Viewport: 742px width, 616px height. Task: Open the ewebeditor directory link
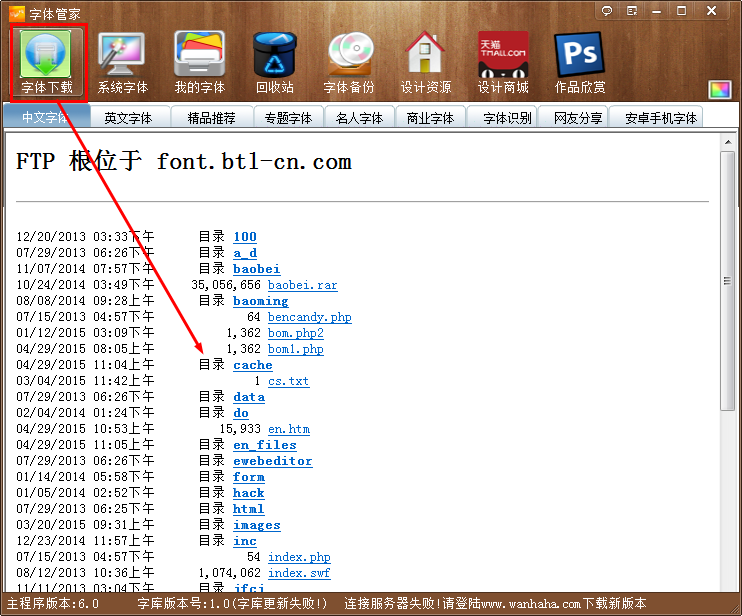tap(273, 461)
